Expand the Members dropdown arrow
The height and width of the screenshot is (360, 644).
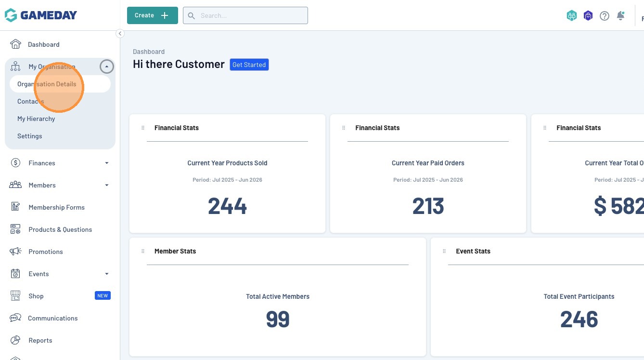click(107, 185)
